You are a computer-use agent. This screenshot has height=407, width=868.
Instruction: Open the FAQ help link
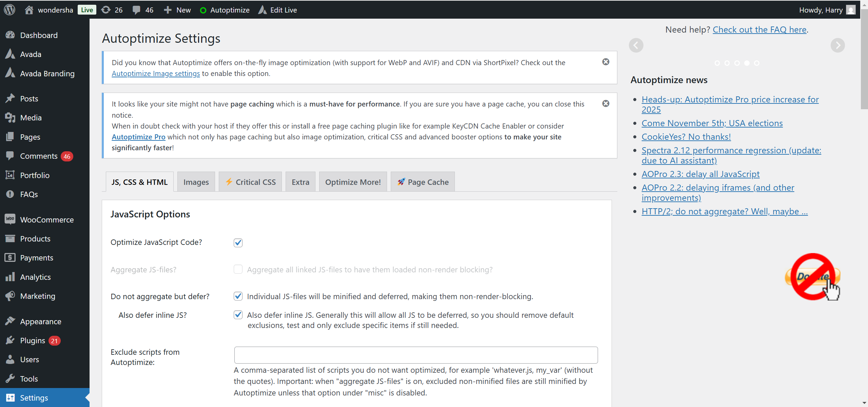tap(759, 30)
